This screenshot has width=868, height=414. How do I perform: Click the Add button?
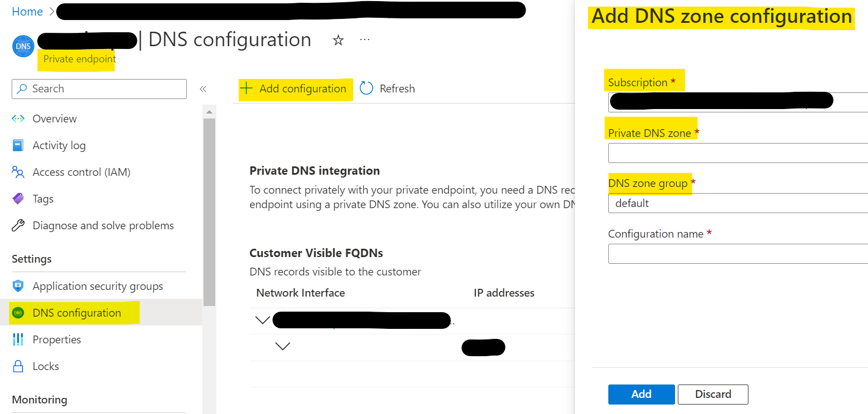click(x=641, y=394)
